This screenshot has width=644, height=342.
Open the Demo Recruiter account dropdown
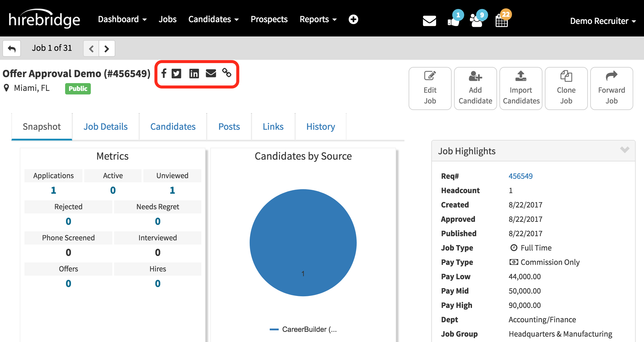[602, 21]
